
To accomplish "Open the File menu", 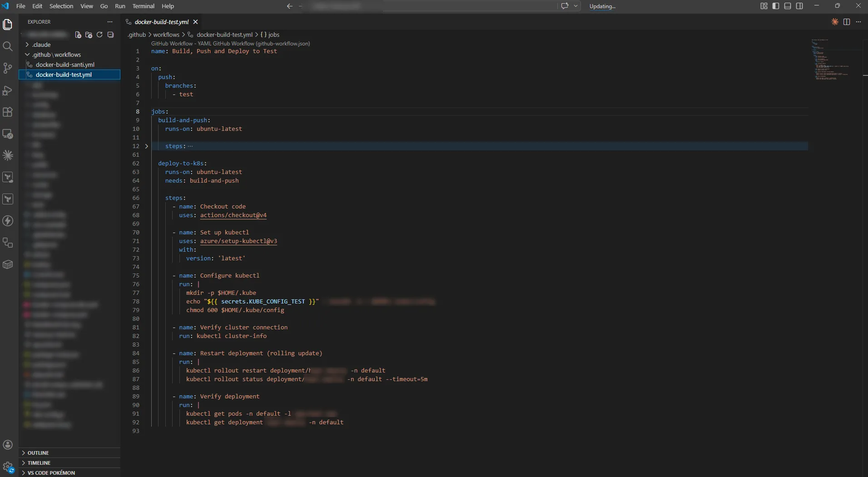I will 20,6.
